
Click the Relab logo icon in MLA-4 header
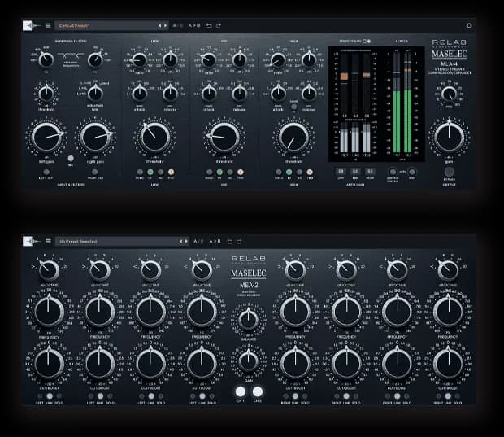[31, 25]
